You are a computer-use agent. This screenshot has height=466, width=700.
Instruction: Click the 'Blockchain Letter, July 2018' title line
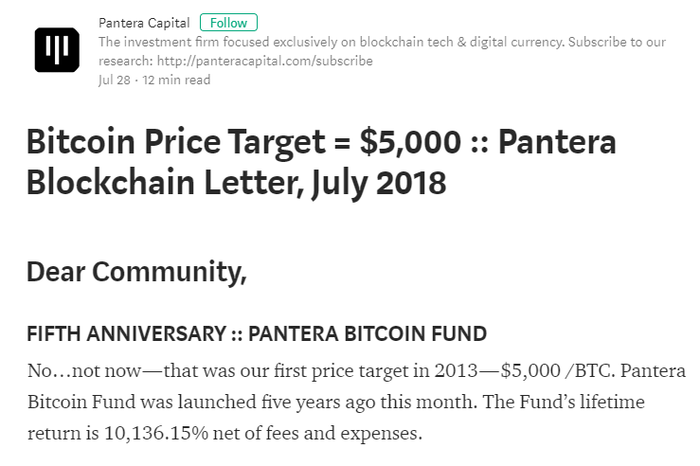click(x=236, y=183)
